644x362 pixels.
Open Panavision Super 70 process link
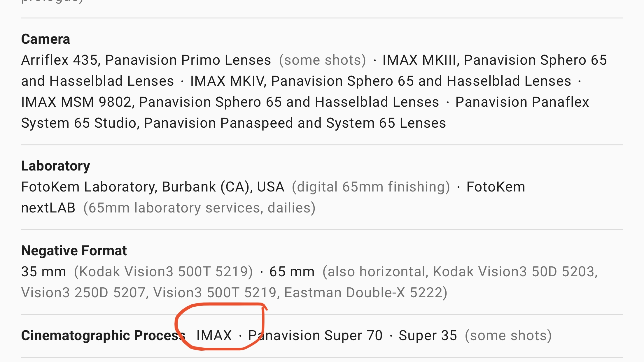click(315, 335)
